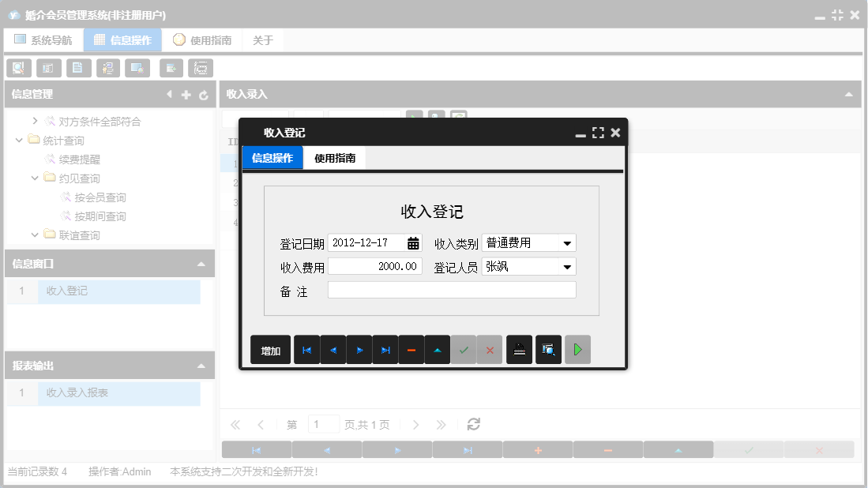Jump to the first record in 收入登记

306,349
